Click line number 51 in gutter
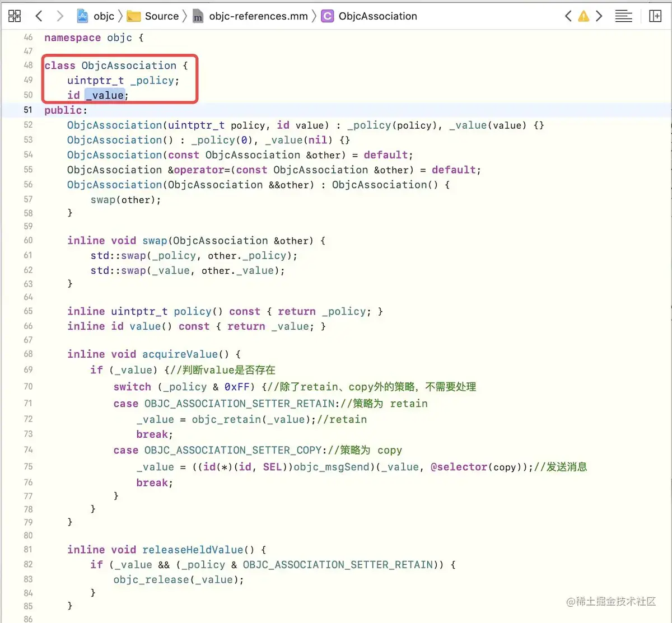 (x=28, y=110)
